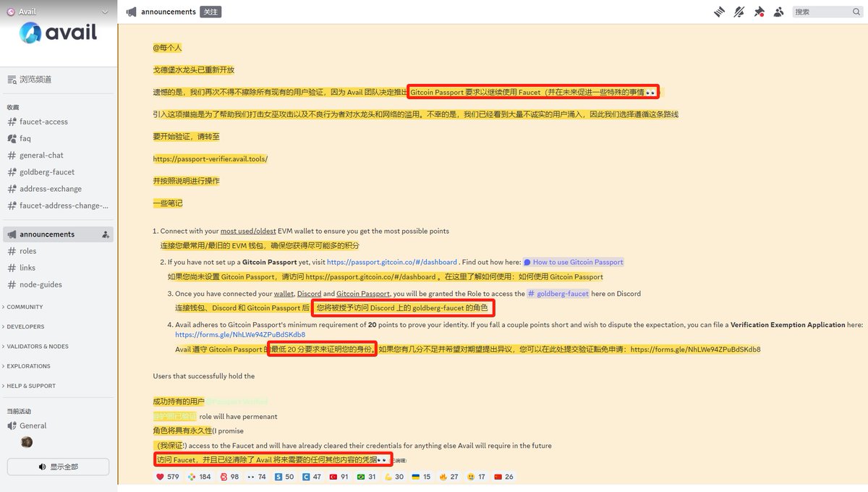Image resolution: width=868 pixels, height=492 pixels.
Task: Open the English forms.gle exemption link
Action: (240, 335)
